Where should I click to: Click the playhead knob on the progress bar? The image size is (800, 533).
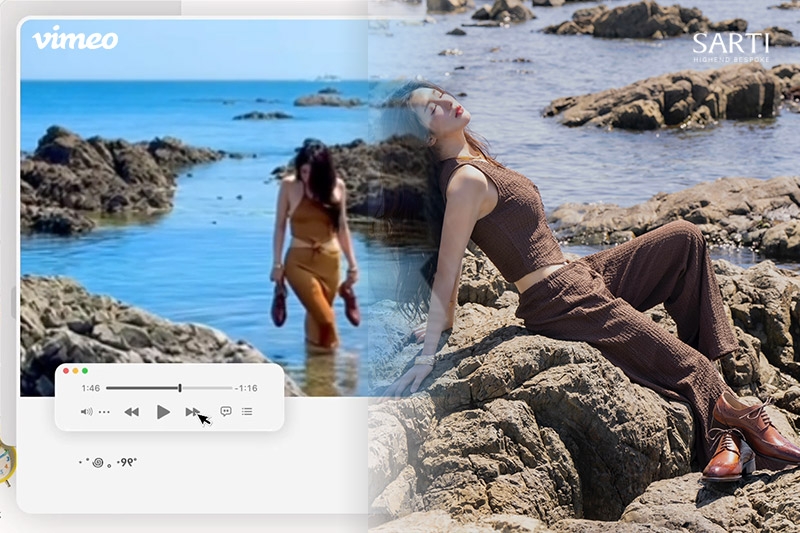pos(180,387)
